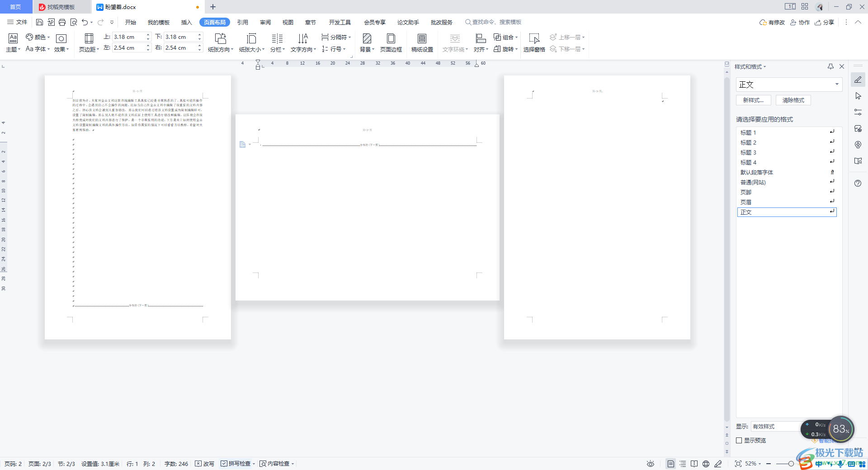Open Page Margins (页边距) options
The image size is (868, 470).
coord(89,43)
